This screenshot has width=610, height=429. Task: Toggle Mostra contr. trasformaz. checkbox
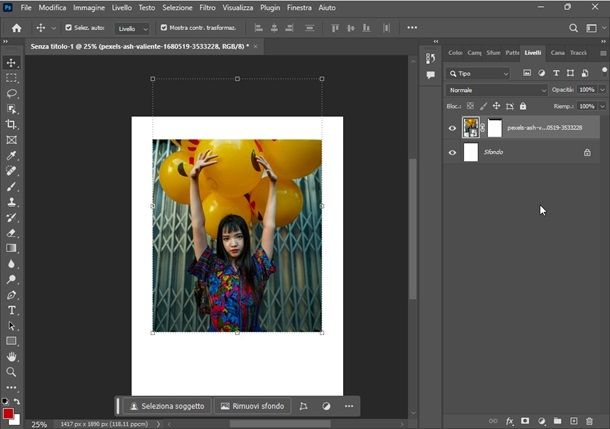164,28
